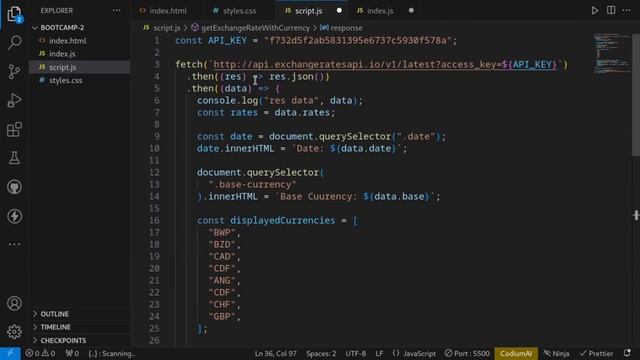Change end of line sequence LF
Viewport: 640px width, 360px height.
379,353
